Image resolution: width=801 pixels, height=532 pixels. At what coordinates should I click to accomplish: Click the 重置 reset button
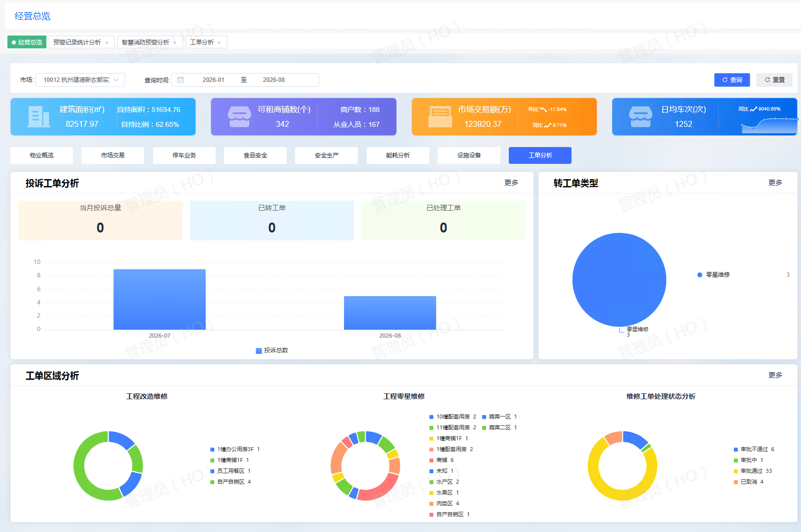click(x=774, y=80)
